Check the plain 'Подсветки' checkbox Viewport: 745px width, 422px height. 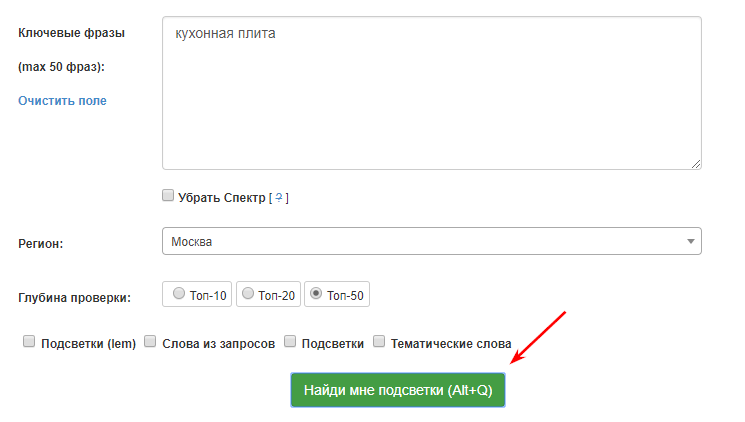point(290,341)
